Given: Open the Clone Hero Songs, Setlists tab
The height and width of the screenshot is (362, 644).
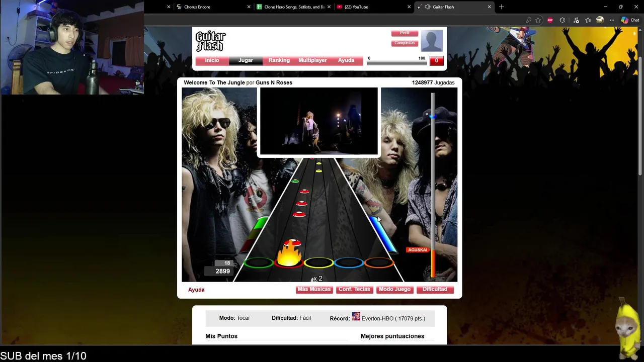Looking at the screenshot, I should (x=294, y=7).
